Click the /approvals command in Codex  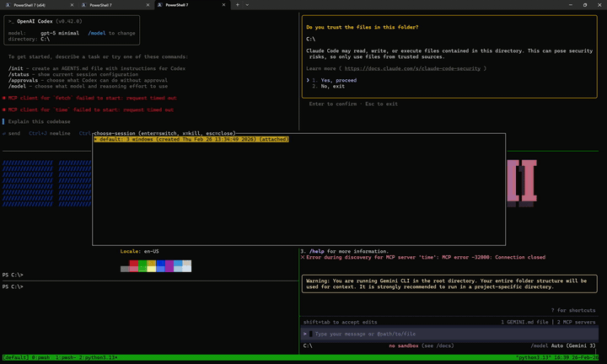(23, 80)
